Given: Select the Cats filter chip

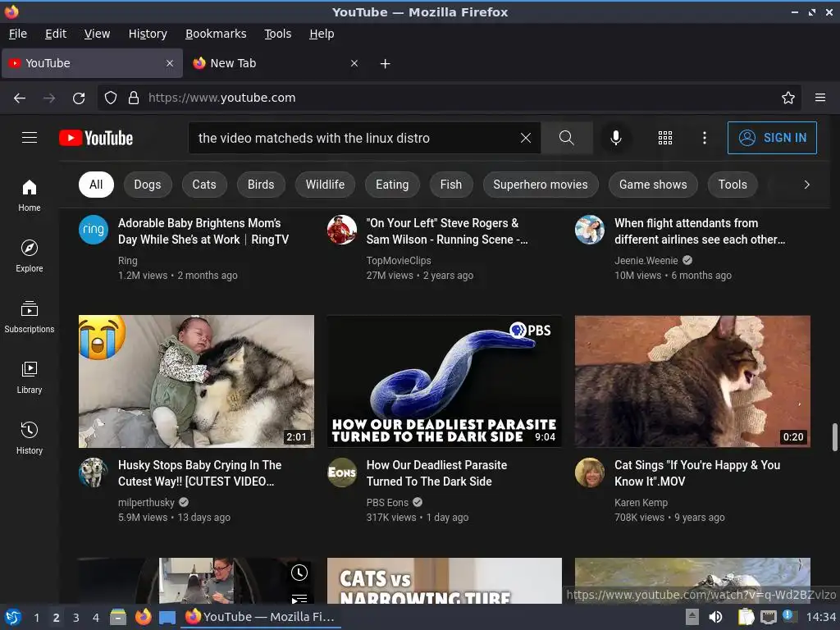Looking at the screenshot, I should pyautogui.click(x=204, y=185).
